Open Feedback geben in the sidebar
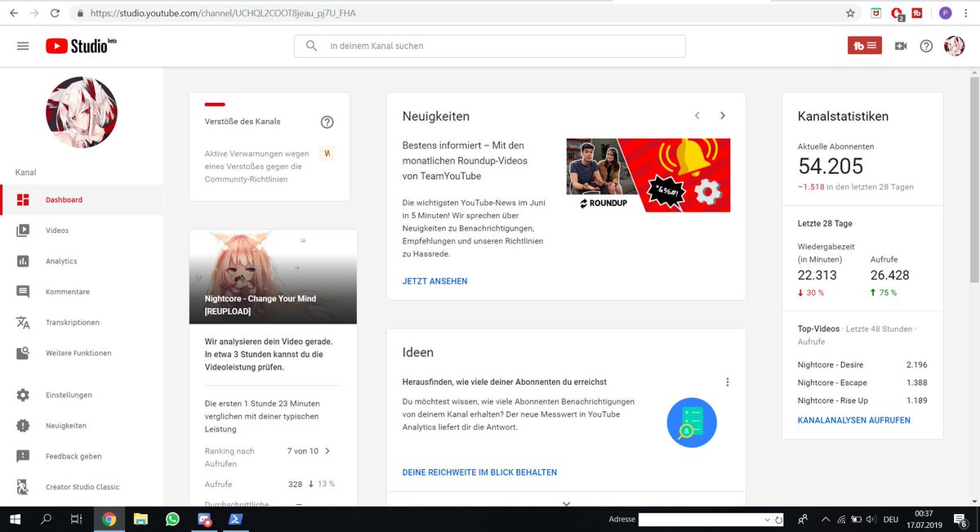The image size is (980, 532). tap(82, 456)
